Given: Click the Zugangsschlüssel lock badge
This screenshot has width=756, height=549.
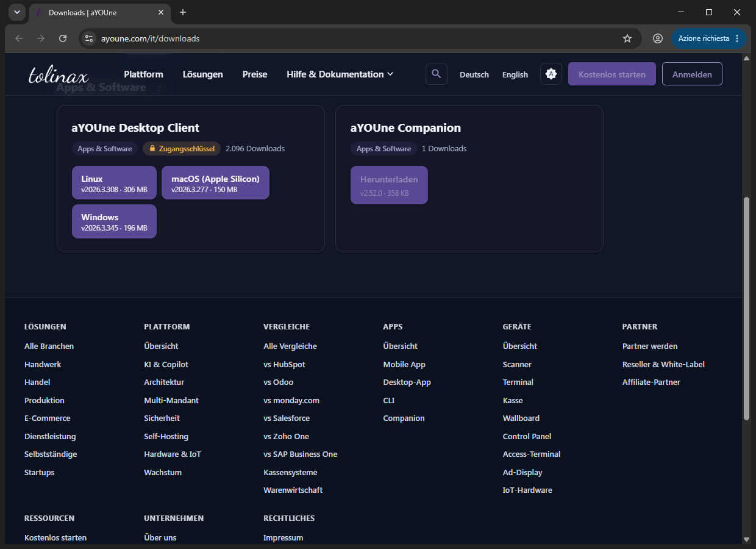Looking at the screenshot, I should pos(182,148).
